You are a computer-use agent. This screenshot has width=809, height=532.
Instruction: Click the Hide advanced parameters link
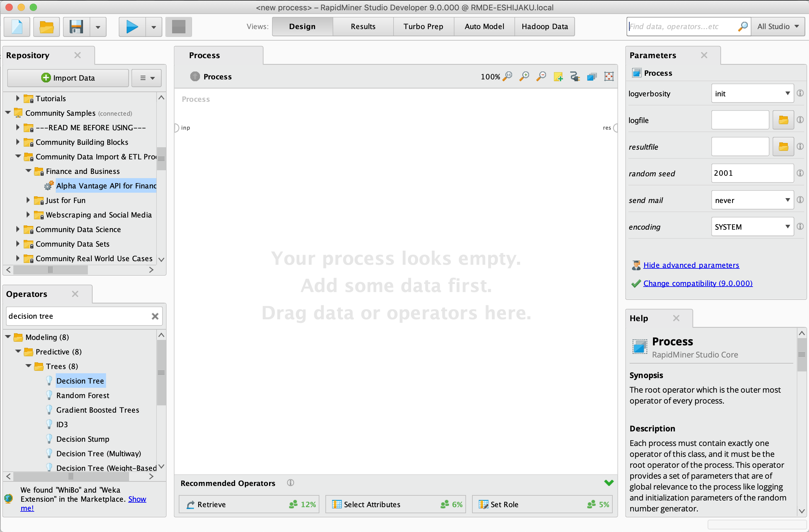click(691, 265)
